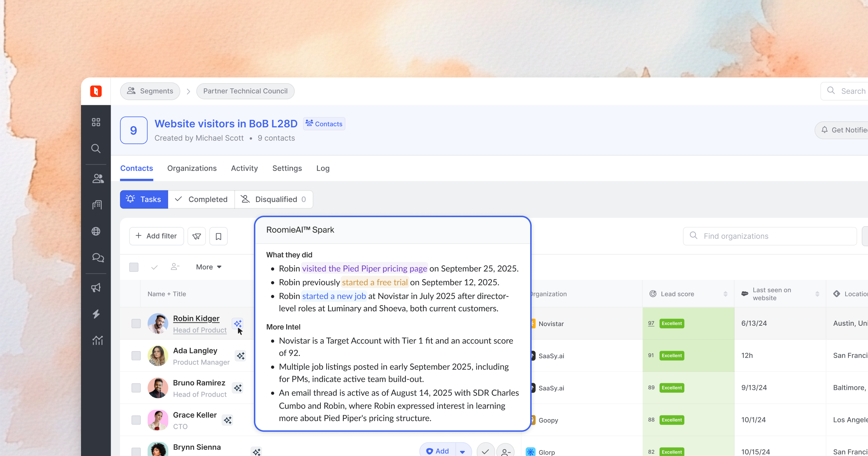Expand the More dropdown menu
The width and height of the screenshot is (868, 456).
tap(209, 267)
